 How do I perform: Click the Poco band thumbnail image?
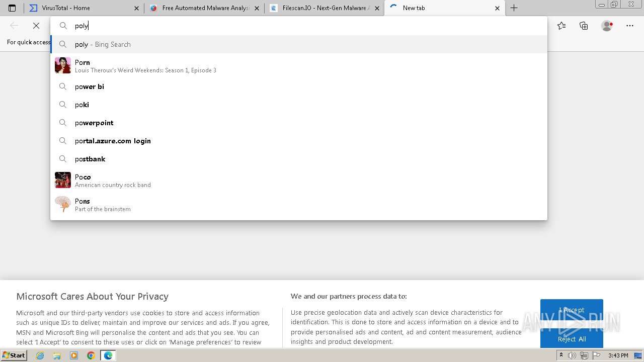click(x=63, y=180)
